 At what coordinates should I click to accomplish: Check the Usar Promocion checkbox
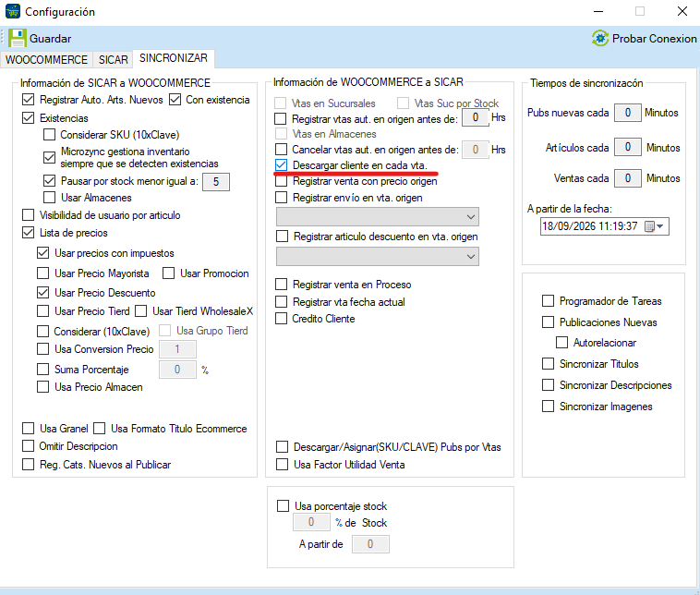pos(168,273)
